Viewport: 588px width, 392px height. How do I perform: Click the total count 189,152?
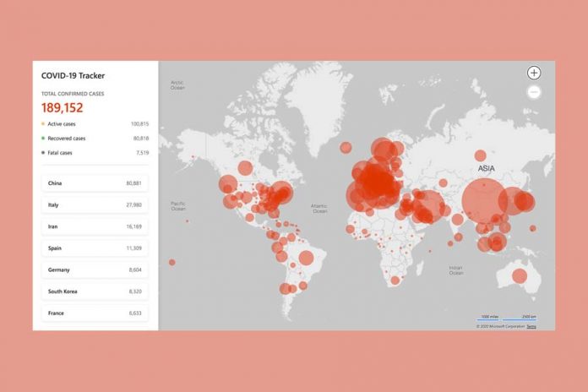tap(63, 107)
